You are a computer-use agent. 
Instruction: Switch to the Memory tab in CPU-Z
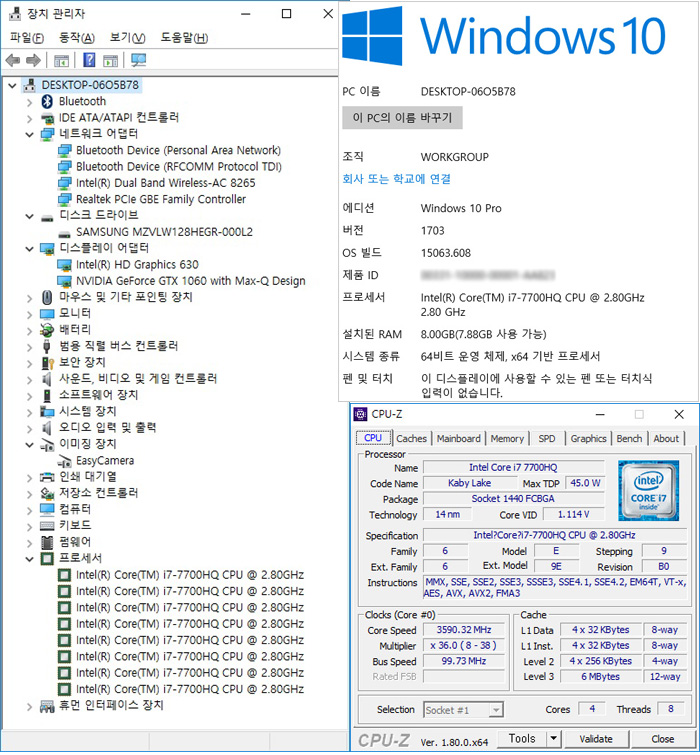[x=507, y=439]
